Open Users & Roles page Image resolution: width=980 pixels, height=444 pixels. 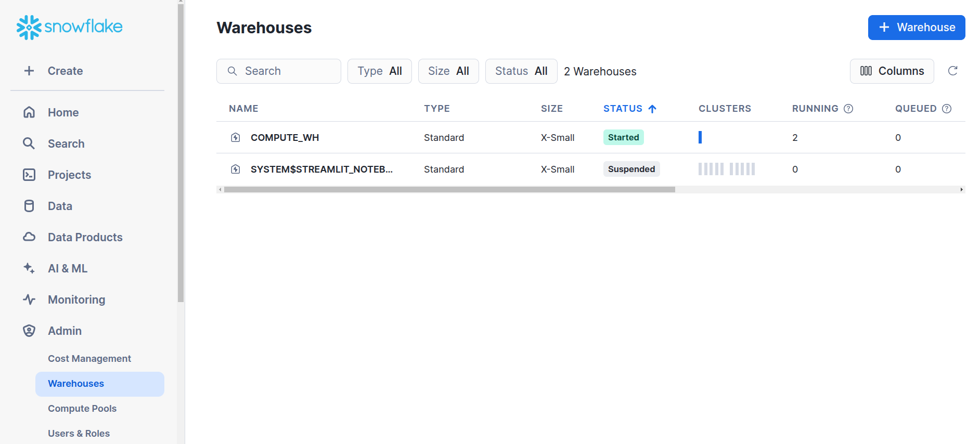click(79, 434)
